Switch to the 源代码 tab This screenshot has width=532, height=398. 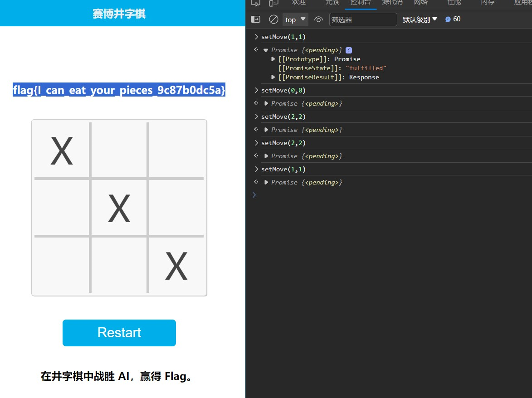pyautogui.click(x=392, y=3)
